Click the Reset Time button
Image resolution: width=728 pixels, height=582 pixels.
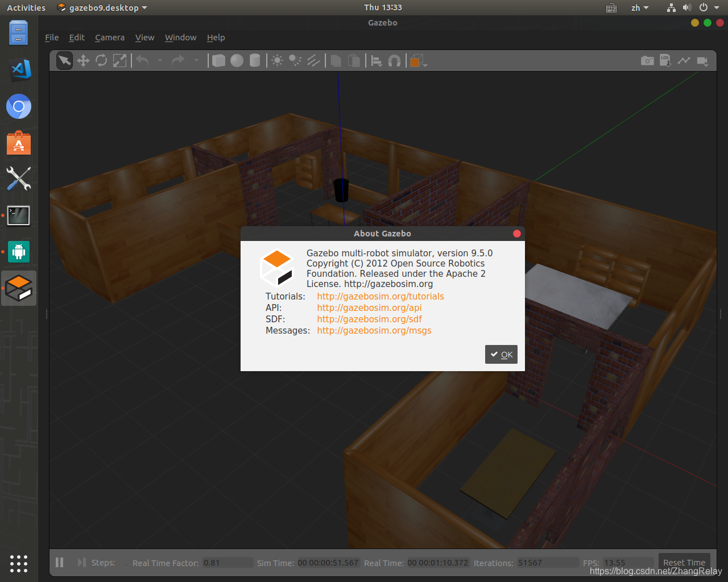(684, 563)
